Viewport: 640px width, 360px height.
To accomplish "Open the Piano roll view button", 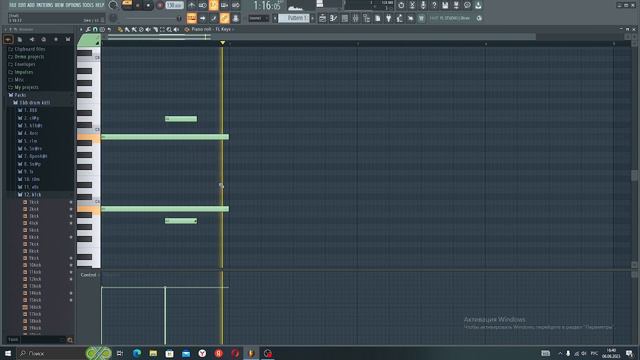I will 333,18.
